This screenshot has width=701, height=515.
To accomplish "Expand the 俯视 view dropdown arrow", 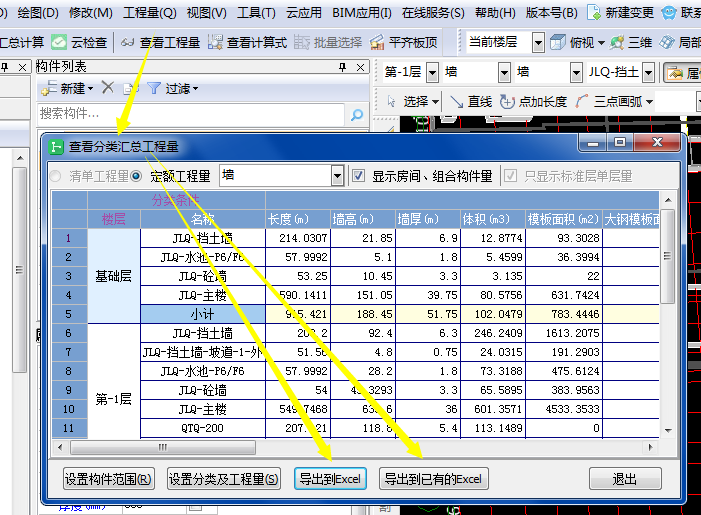I will [601, 43].
